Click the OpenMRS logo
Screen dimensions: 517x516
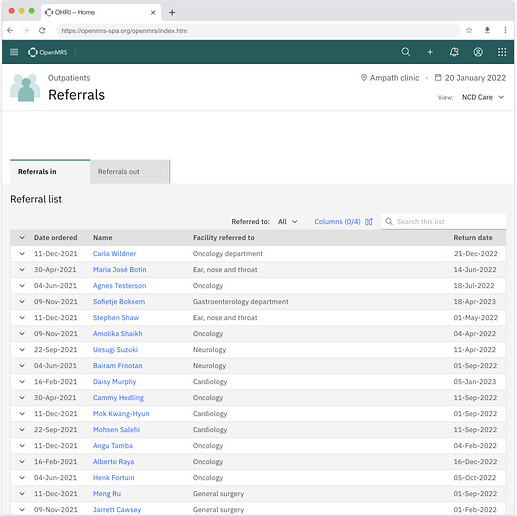[48, 52]
